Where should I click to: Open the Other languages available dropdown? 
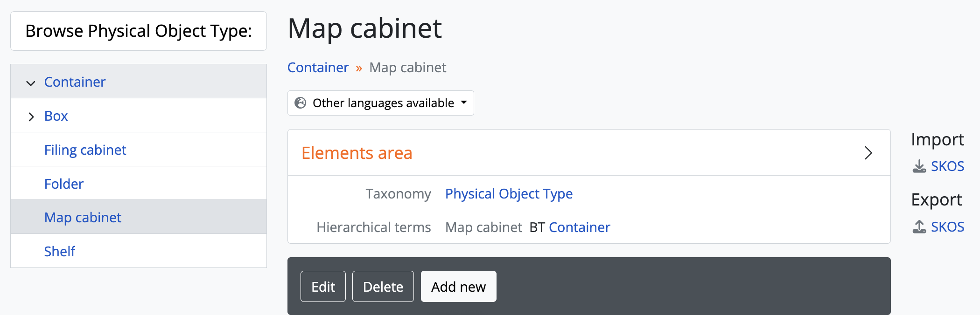point(380,103)
